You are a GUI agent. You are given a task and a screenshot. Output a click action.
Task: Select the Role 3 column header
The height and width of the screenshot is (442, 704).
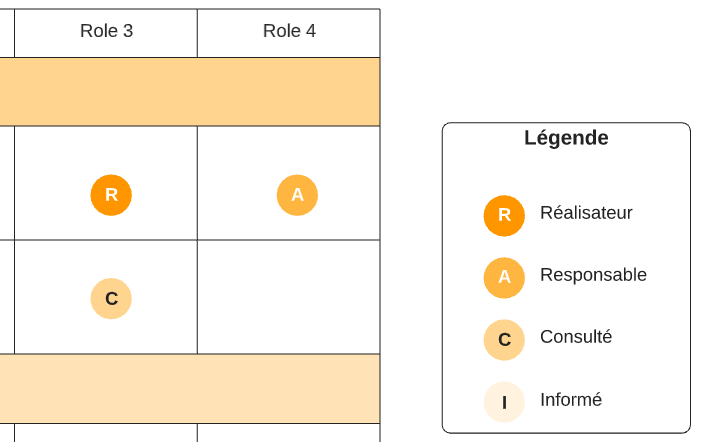(106, 32)
